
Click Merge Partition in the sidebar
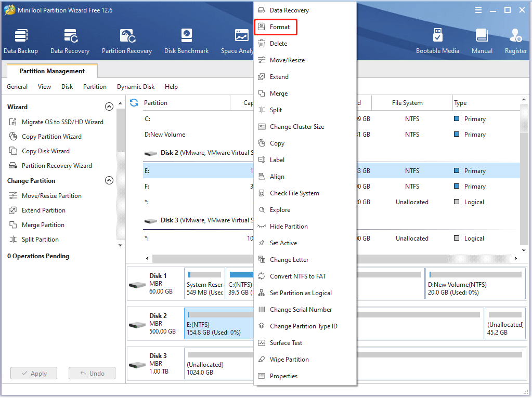(36, 225)
